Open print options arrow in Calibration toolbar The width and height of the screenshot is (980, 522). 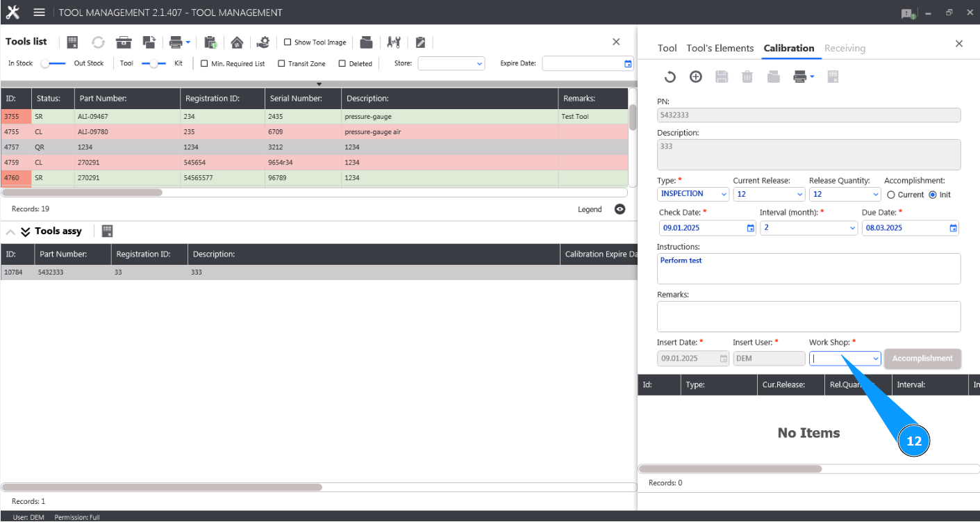[812, 76]
